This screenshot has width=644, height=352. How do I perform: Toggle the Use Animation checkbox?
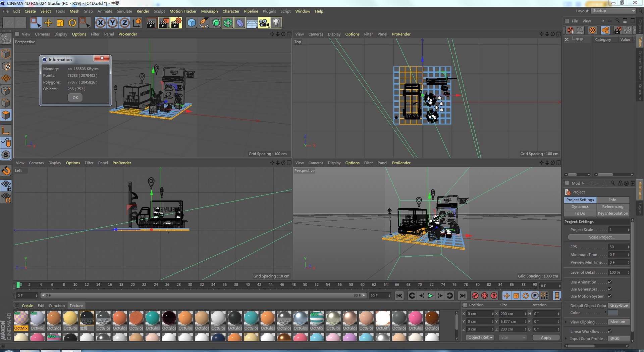click(610, 282)
